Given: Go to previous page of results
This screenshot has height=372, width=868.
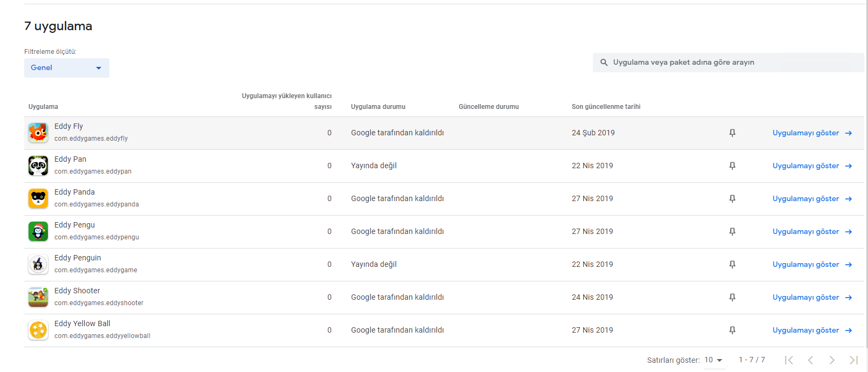Looking at the screenshot, I should (x=810, y=360).
